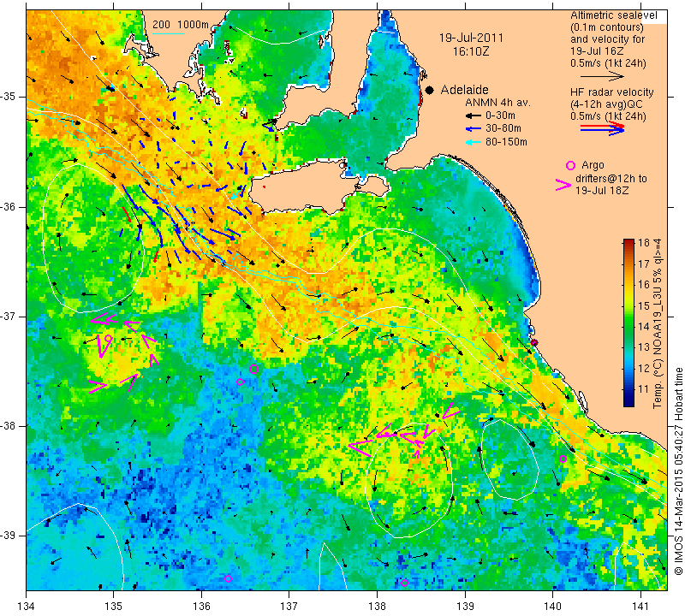Click longitude label 141
Screen dimensions: 685x616
point(640,607)
